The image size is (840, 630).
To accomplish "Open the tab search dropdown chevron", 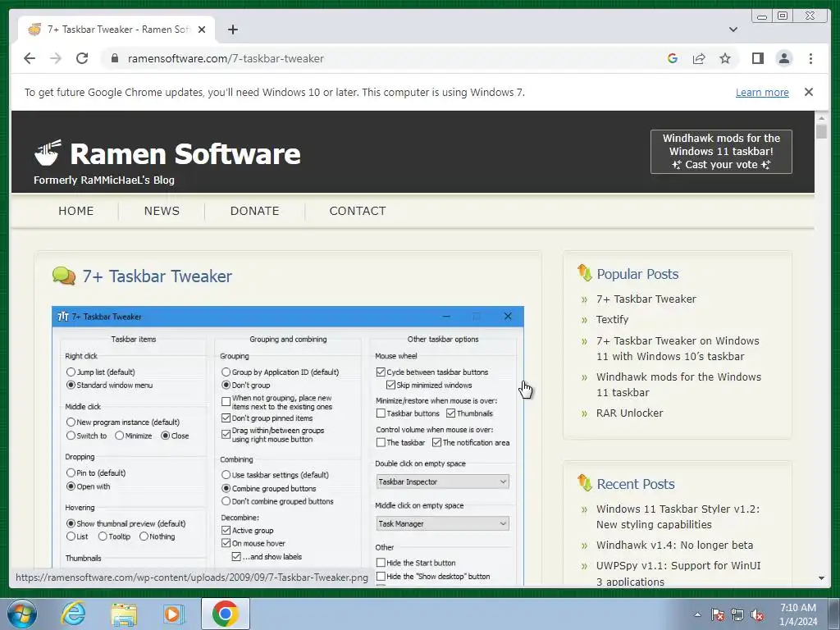I will [733, 30].
